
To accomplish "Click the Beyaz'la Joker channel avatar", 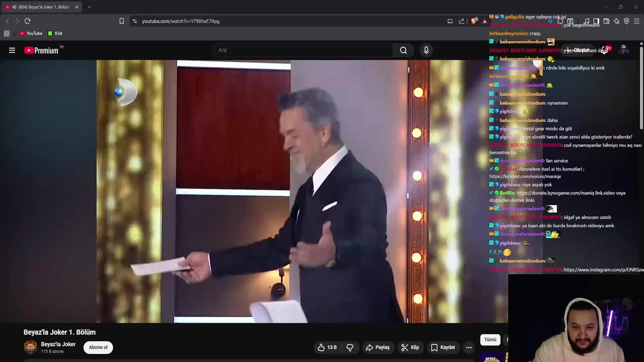I will [31, 347].
